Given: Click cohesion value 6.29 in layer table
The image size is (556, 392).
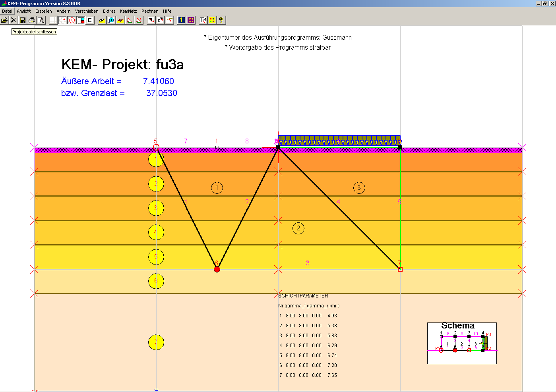Looking at the screenshot, I should coord(332,346).
